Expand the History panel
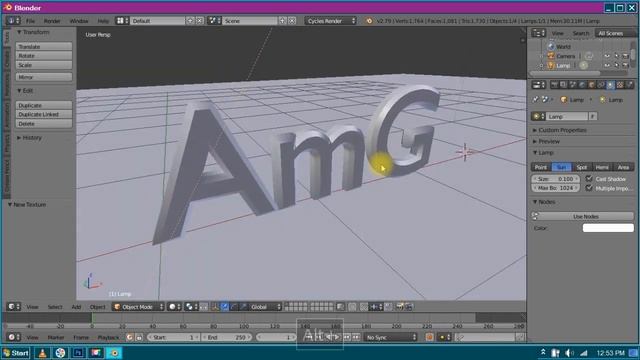This screenshot has height=360, width=640. 29,138
